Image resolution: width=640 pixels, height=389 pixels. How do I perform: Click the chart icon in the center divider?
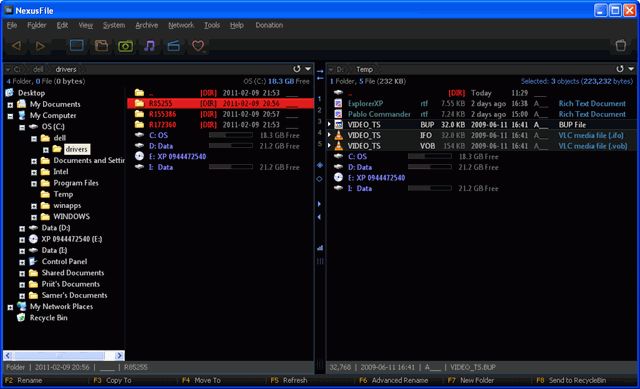[320, 248]
